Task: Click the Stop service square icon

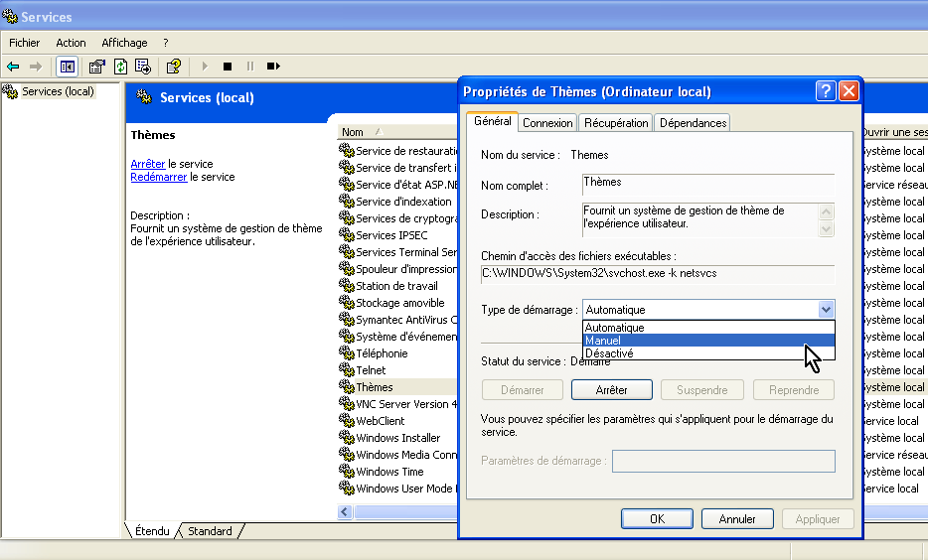Action: [228, 67]
